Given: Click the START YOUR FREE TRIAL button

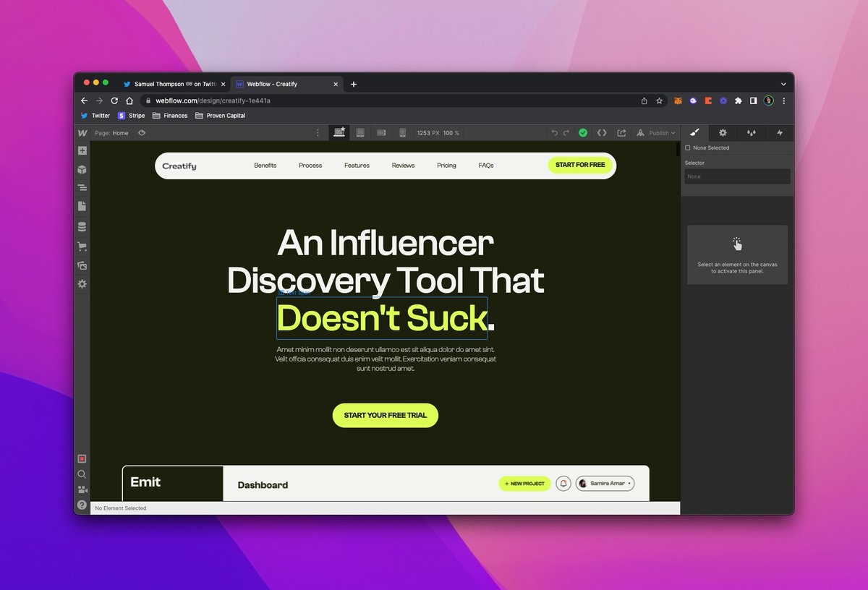Looking at the screenshot, I should coord(386,416).
